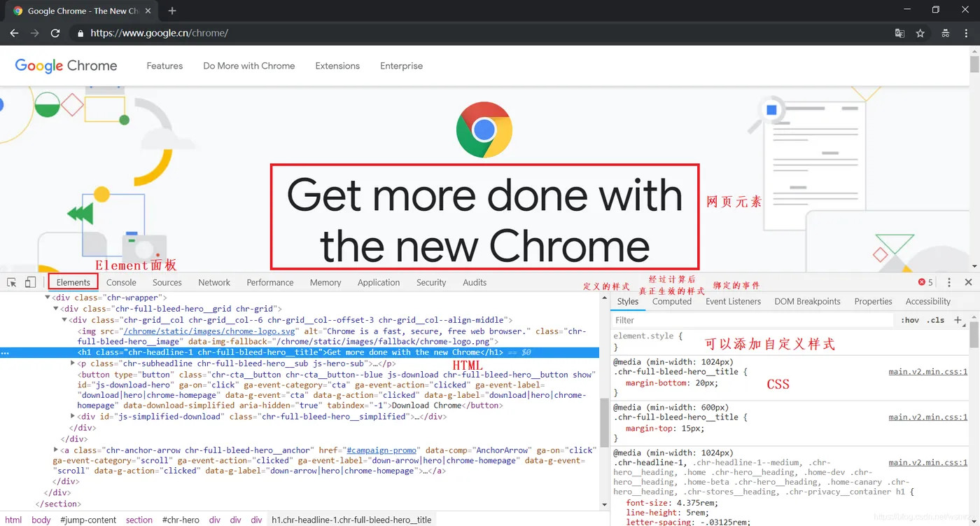The height and width of the screenshot is (526, 980).
Task: Open the Accessibility sidebar tab
Action: [x=928, y=301]
